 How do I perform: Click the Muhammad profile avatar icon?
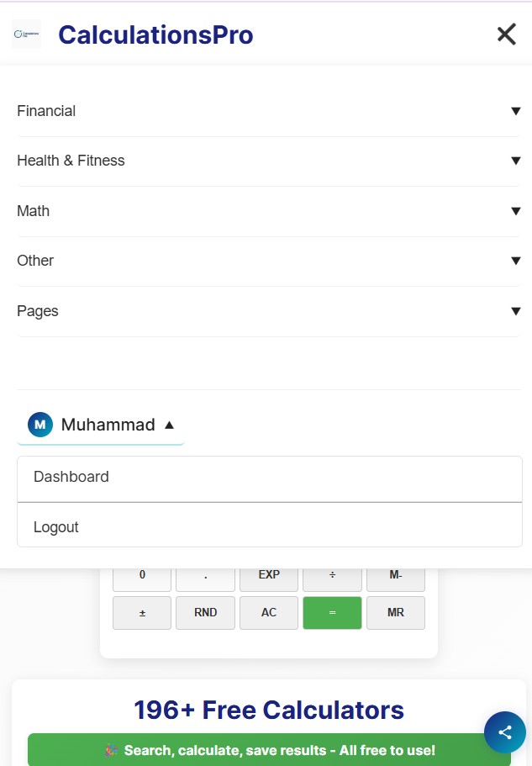point(40,425)
